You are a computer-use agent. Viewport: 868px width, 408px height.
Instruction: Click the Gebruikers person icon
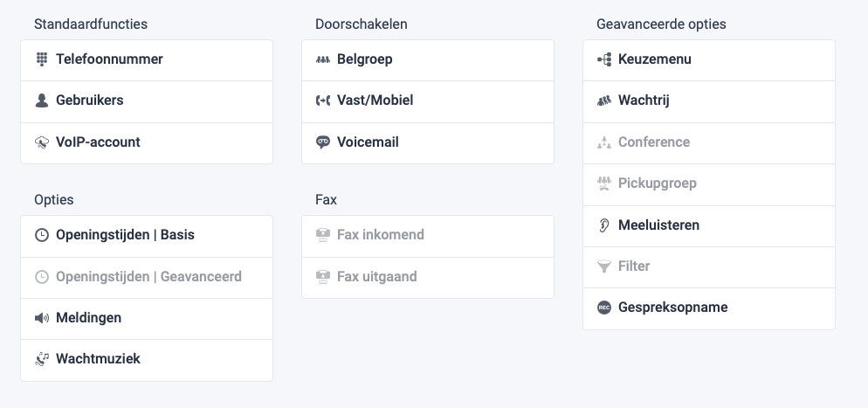42,100
